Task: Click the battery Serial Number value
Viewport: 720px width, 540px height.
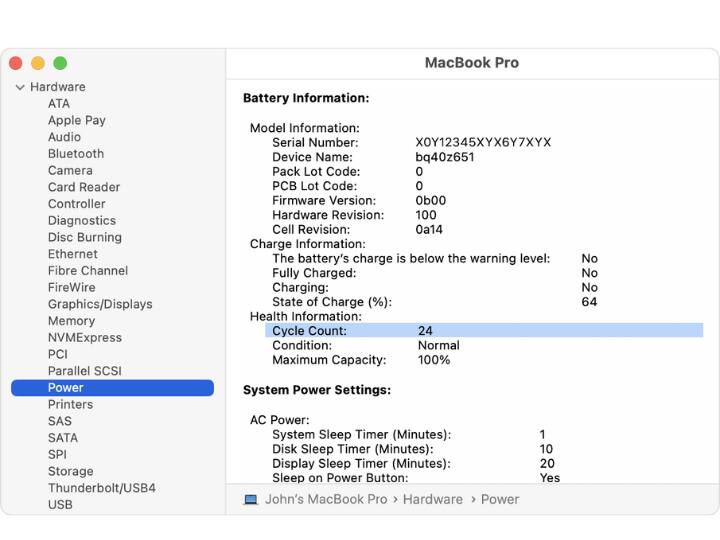Action: pos(483,143)
